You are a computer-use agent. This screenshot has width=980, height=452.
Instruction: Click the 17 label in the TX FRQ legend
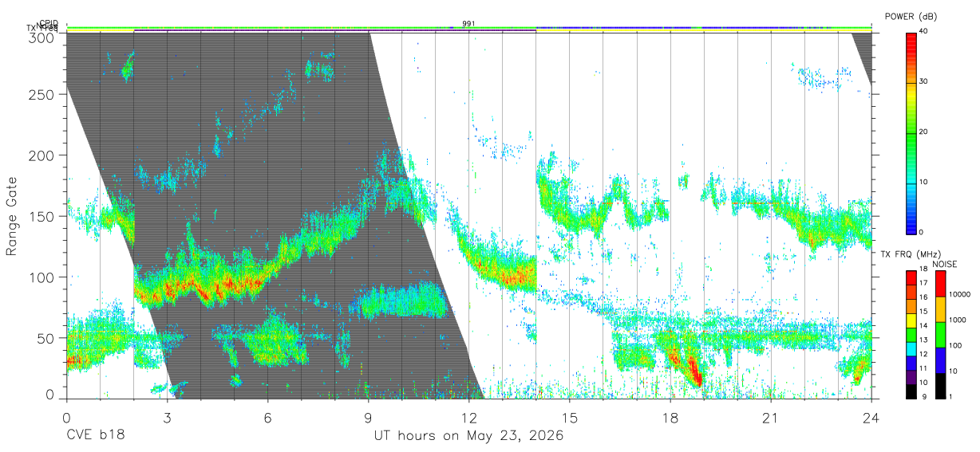pyautogui.click(x=923, y=283)
